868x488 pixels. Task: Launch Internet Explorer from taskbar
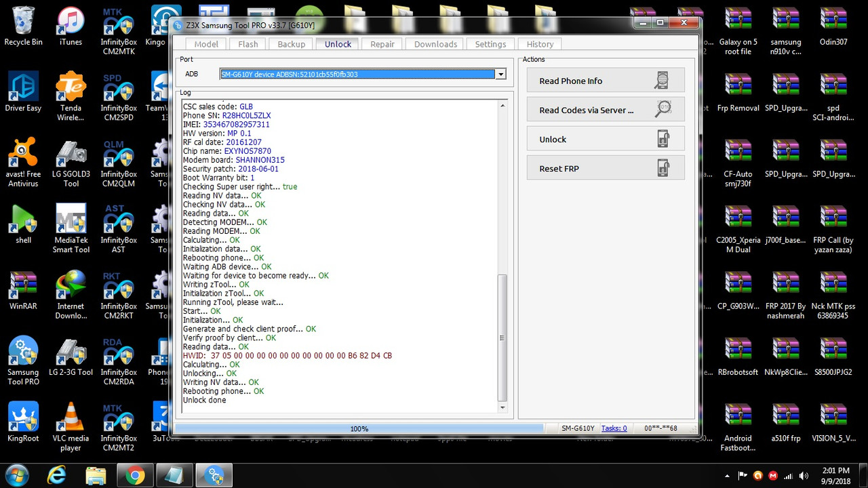click(x=58, y=475)
